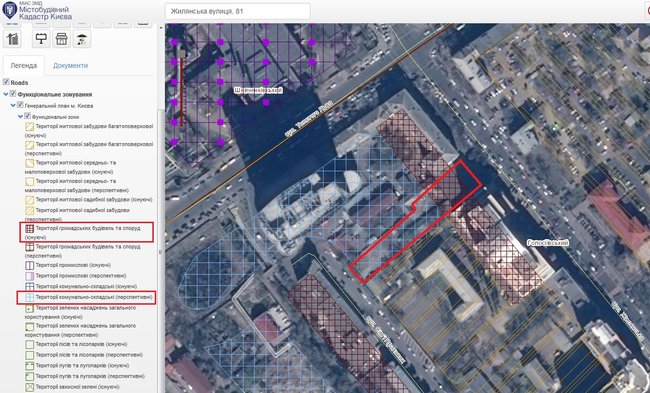Click the billboard sign layer icon
Viewport: 650px width, 393px height.
pos(41,39)
